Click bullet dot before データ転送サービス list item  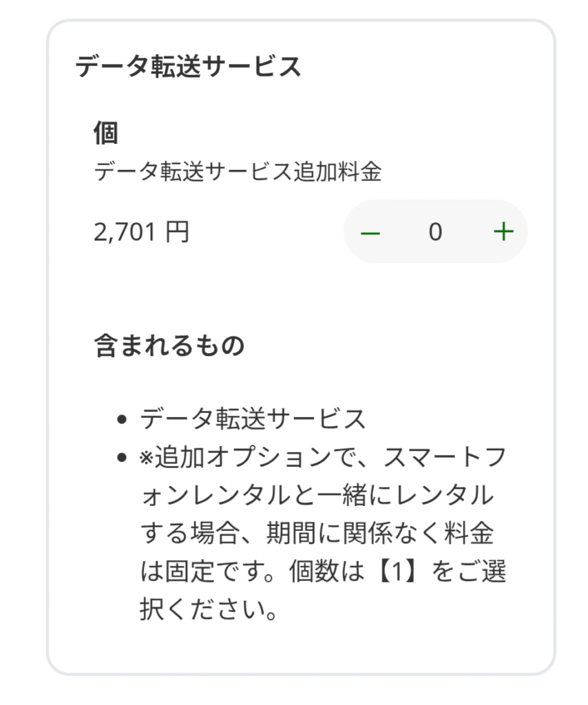[121, 420]
